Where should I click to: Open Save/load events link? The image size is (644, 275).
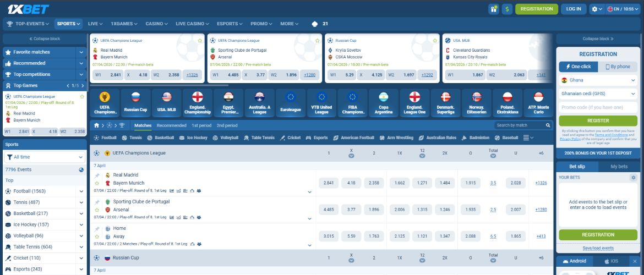click(598, 248)
